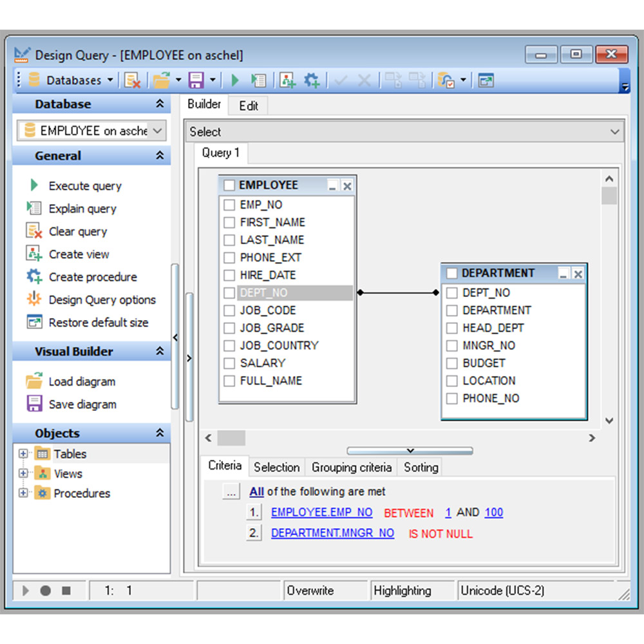Click the Create procedure icon in General panel
The image size is (644, 644).
tap(34, 276)
